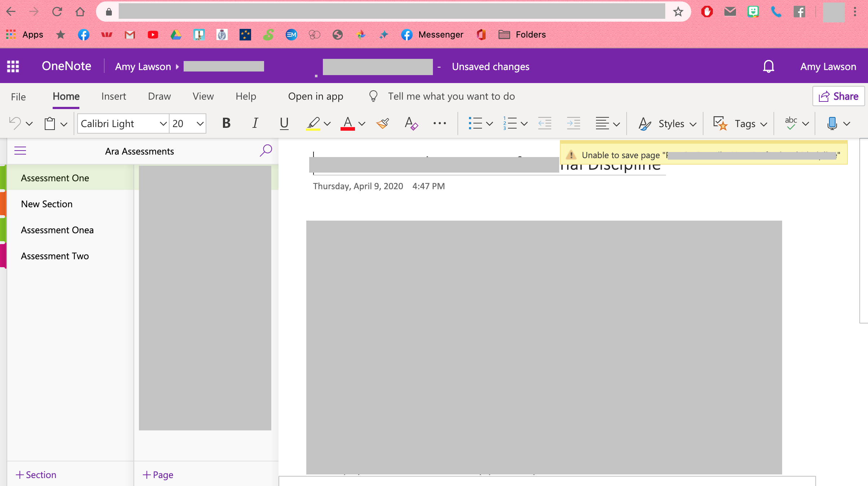Select the Assessment Two section
868x486 pixels.
click(x=55, y=256)
